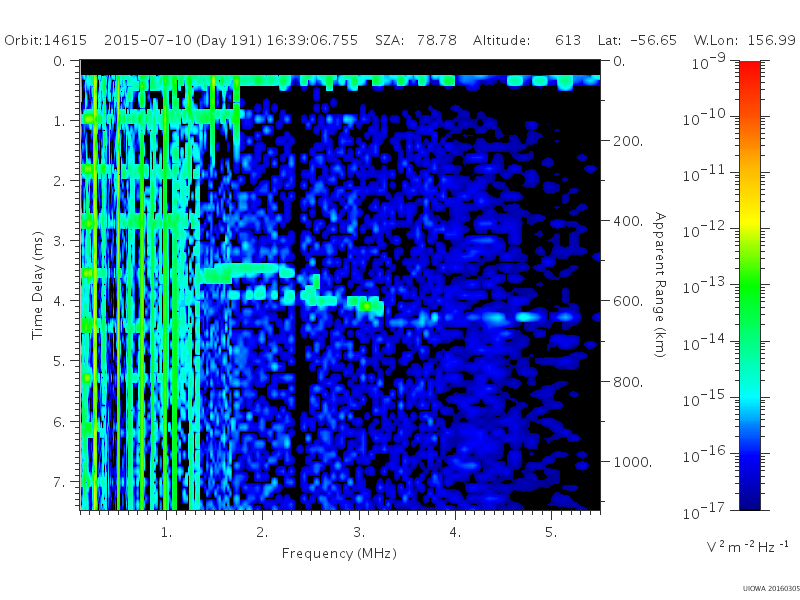This screenshot has height=600, width=800.
Task: Click the time delay tick label 5.
Action: 60,362
